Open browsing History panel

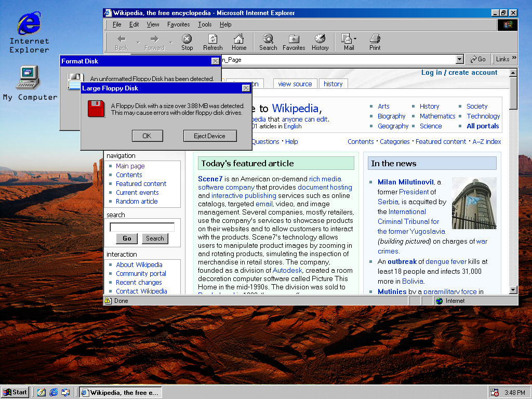[x=320, y=42]
